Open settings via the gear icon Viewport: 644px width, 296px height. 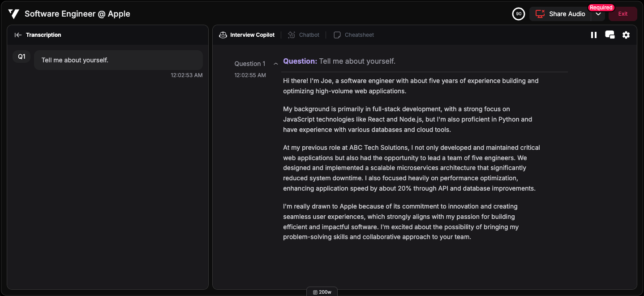pyautogui.click(x=626, y=35)
